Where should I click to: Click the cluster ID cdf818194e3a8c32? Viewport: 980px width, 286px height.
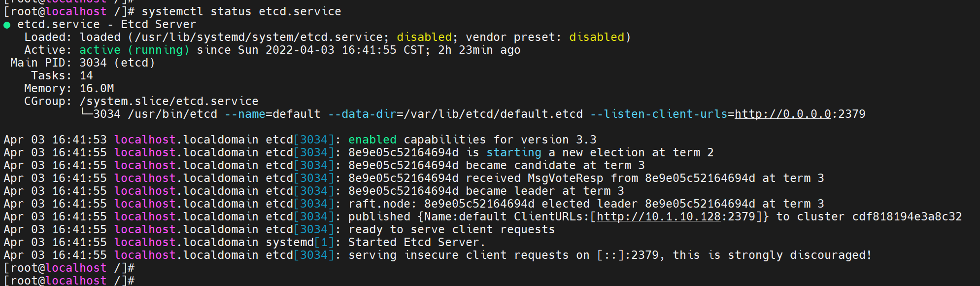[907, 217]
